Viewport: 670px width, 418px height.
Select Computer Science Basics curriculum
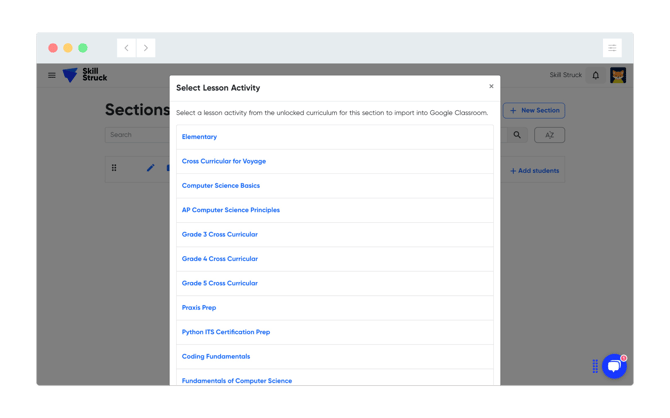tap(220, 186)
